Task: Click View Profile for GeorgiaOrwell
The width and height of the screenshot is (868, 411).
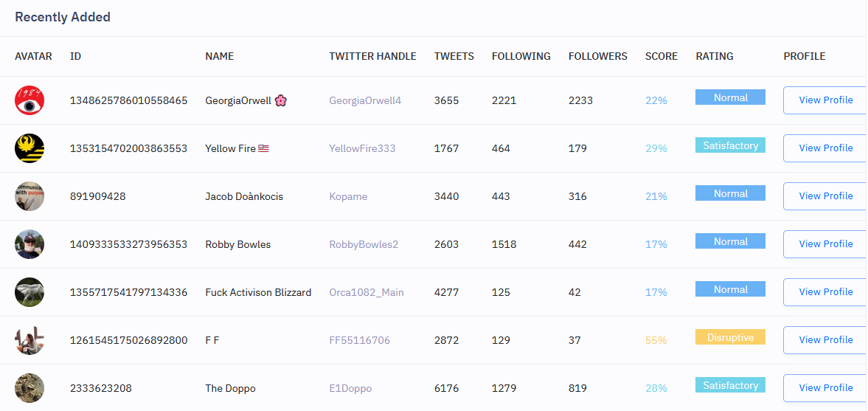Action: [x=825, y=100]
